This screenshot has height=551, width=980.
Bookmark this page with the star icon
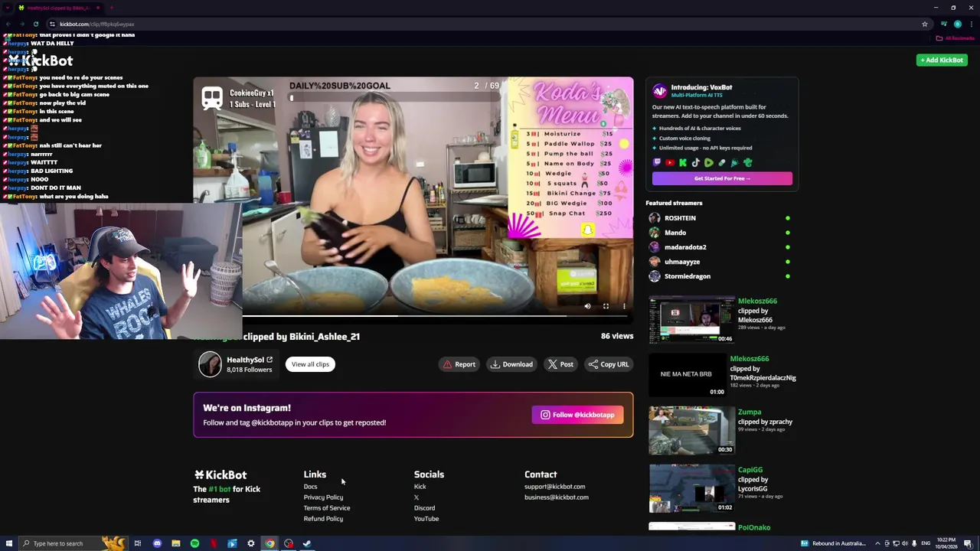[925, 24]
